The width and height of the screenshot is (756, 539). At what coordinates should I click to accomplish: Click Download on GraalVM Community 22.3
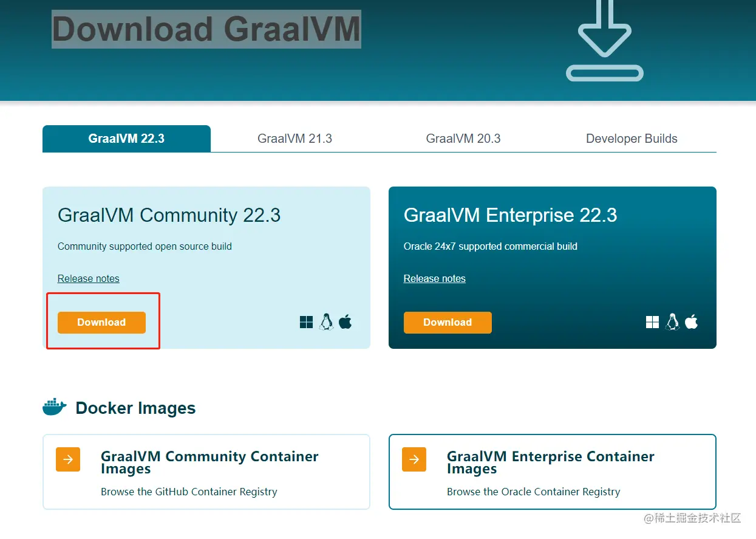101,322
